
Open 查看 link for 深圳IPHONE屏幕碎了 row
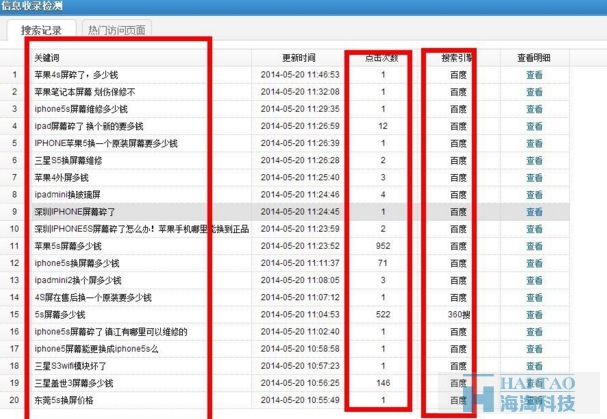(x=534, y=212)
